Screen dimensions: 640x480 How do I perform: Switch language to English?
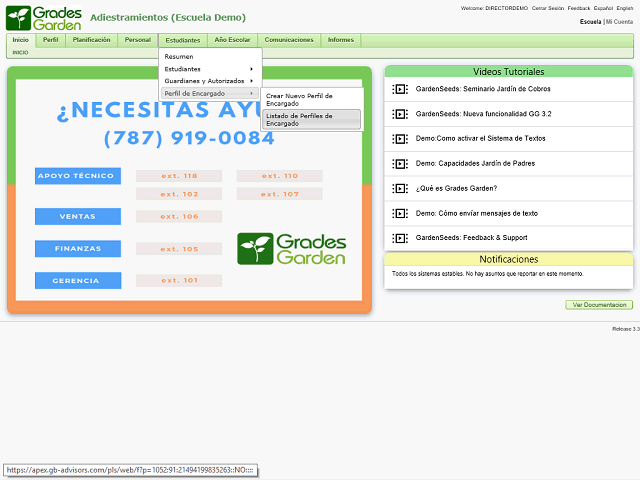point(625,8)
